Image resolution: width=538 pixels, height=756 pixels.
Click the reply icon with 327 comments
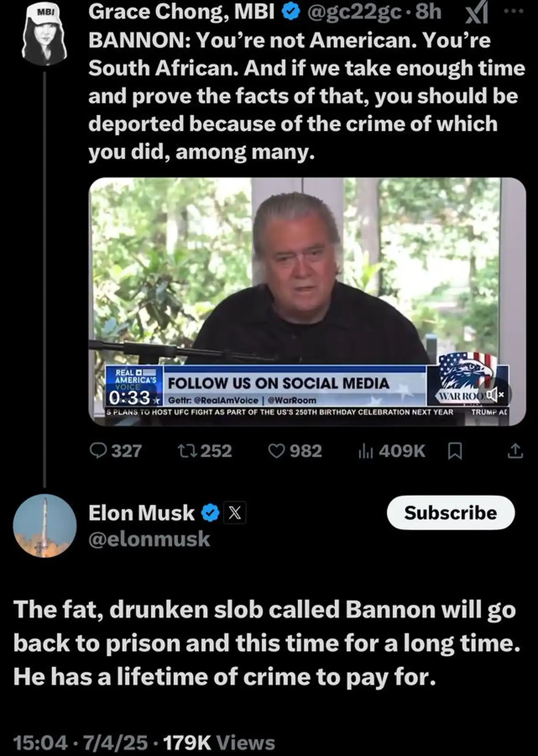pyautogui.click(x=98, y=451)
